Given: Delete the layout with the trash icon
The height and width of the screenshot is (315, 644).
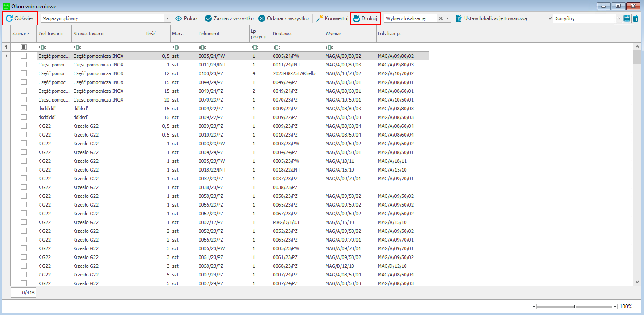Looking at the screenshot, I should 636,18.
